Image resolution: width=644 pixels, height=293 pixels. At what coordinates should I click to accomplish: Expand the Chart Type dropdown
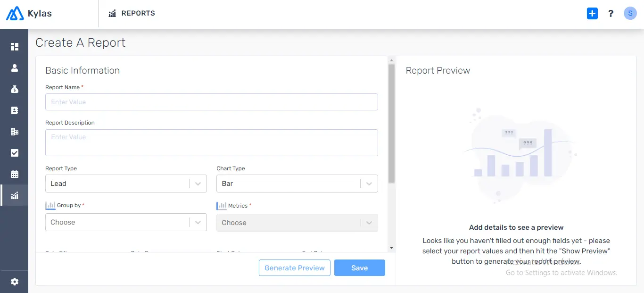(297, 184)
